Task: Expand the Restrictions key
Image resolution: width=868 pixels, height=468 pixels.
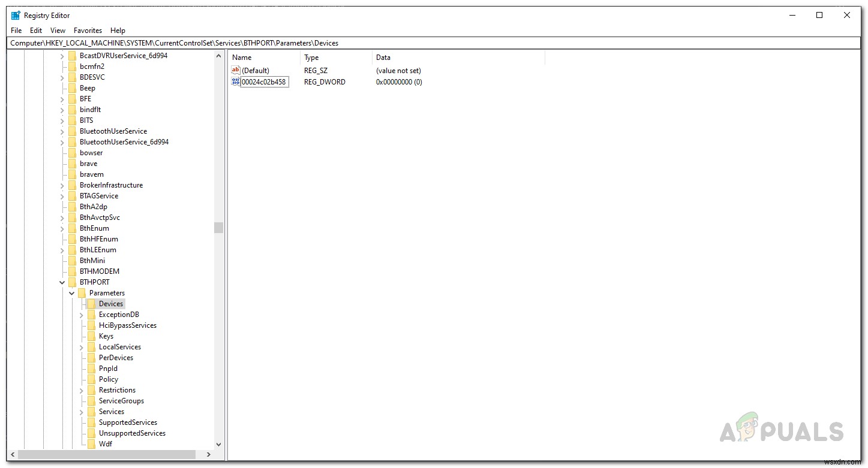Action: [82, 390]
